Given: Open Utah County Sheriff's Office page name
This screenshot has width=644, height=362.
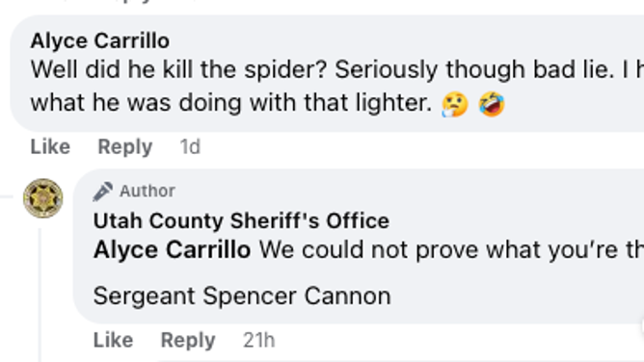Looking at the screenshot, I should [241, 221].
